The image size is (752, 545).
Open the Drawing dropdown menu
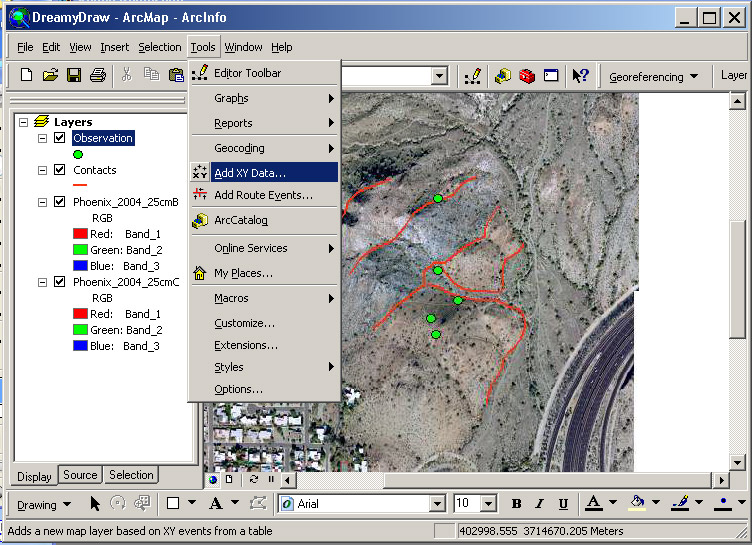tap(44, 505)
